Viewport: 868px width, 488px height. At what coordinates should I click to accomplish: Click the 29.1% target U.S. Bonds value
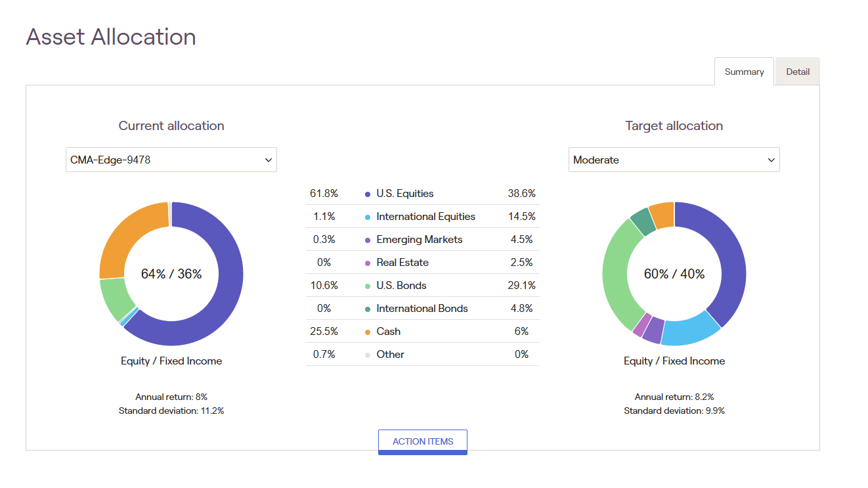pos(522,286)
